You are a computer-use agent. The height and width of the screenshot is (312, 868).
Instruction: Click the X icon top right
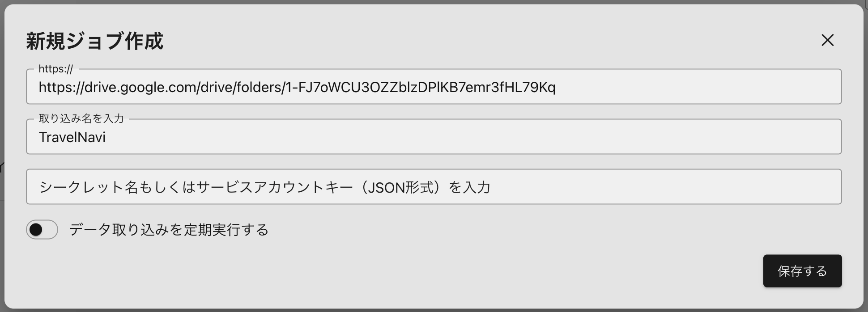pyautogui.click(x=827, y=40)
